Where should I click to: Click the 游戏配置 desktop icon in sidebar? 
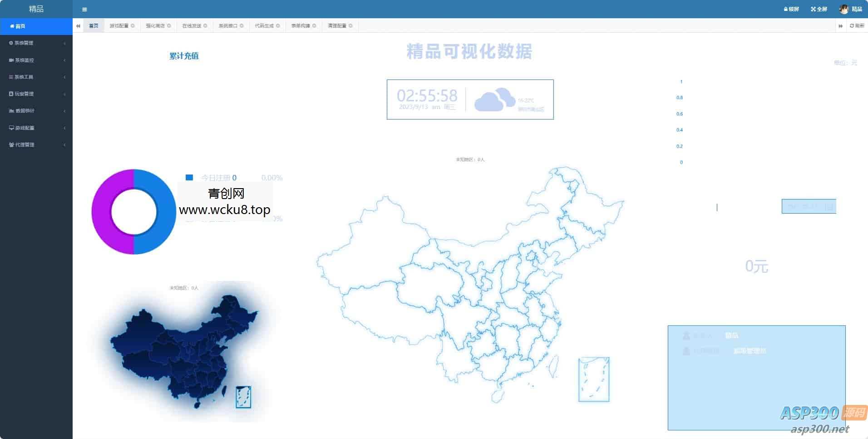(x=11, y=128)
